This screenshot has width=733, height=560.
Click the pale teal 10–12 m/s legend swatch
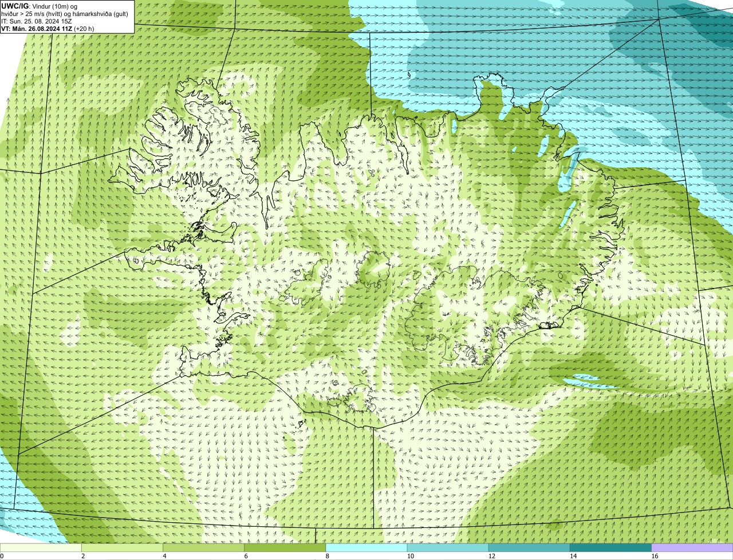pos(448,547)
